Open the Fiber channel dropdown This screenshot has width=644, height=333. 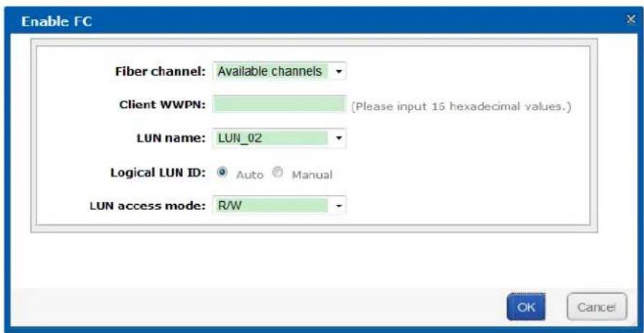(x=279, y=71)
